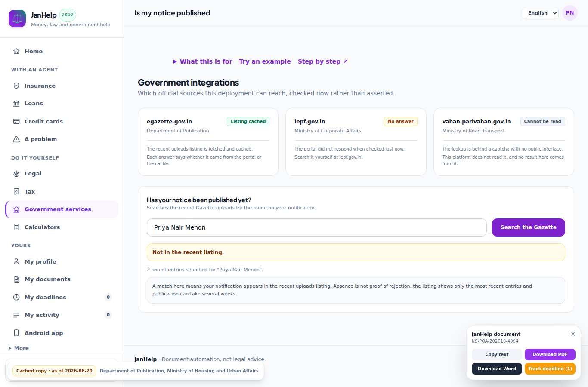The height and width of the screenshot is (387, 588).
Task: Click the Calculators icon
Action: pyautogui.click(x=16, y=227)
